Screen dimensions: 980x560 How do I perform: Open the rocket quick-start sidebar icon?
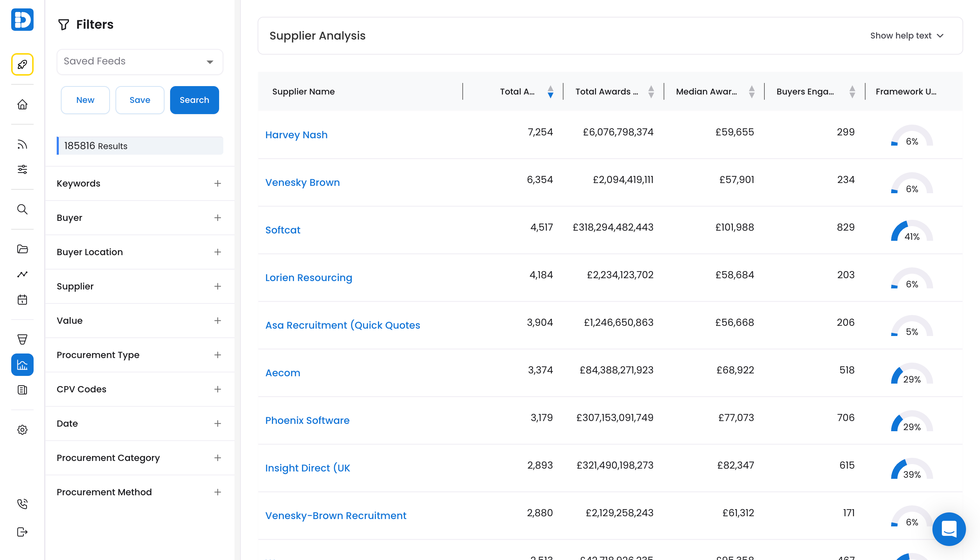click(x=22, y=64)
